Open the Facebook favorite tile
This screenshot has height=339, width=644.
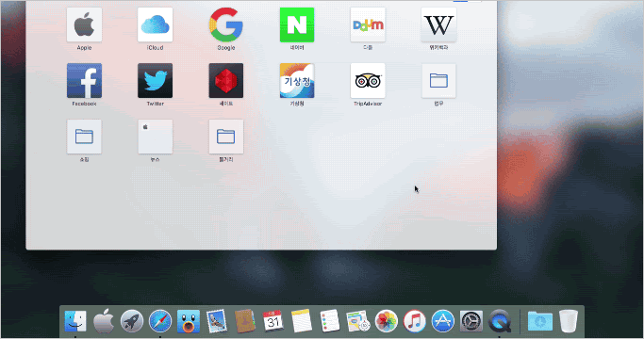(84, 80)
